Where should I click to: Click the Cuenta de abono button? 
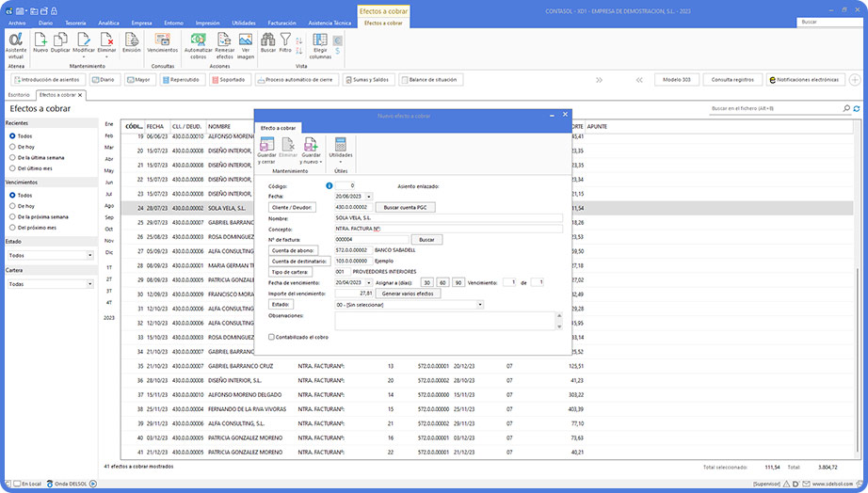[293, 250]
